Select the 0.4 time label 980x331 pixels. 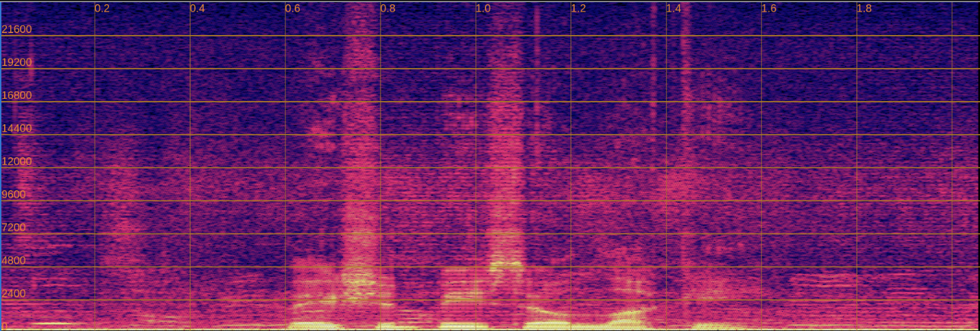(x=198, y=8)
